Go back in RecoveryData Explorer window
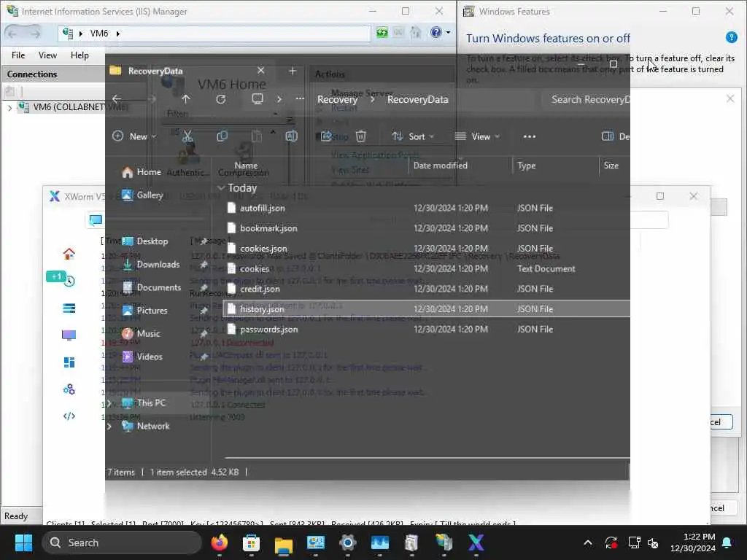The image size is (747, 560). 117,99
